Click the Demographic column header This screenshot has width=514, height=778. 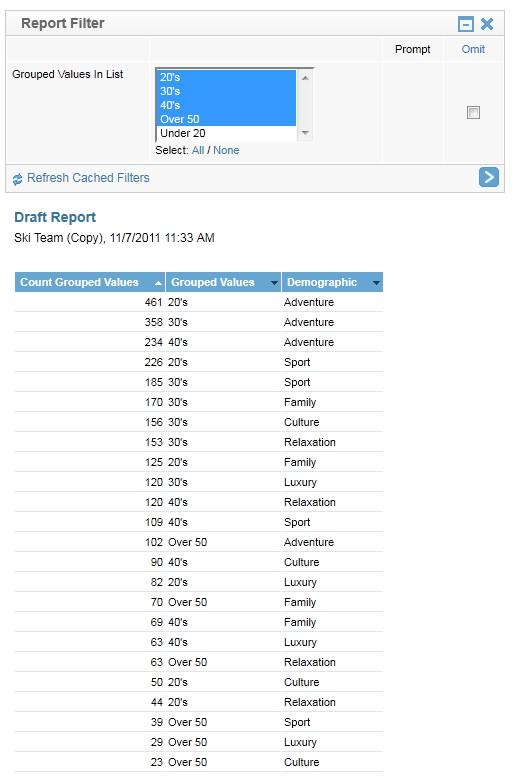(x=322, y=282)
